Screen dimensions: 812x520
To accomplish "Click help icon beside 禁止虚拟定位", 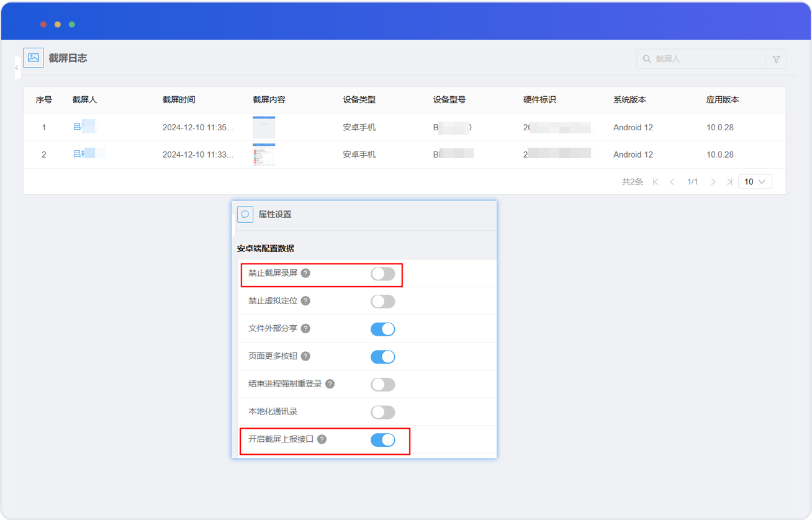I will pos(305,301).
